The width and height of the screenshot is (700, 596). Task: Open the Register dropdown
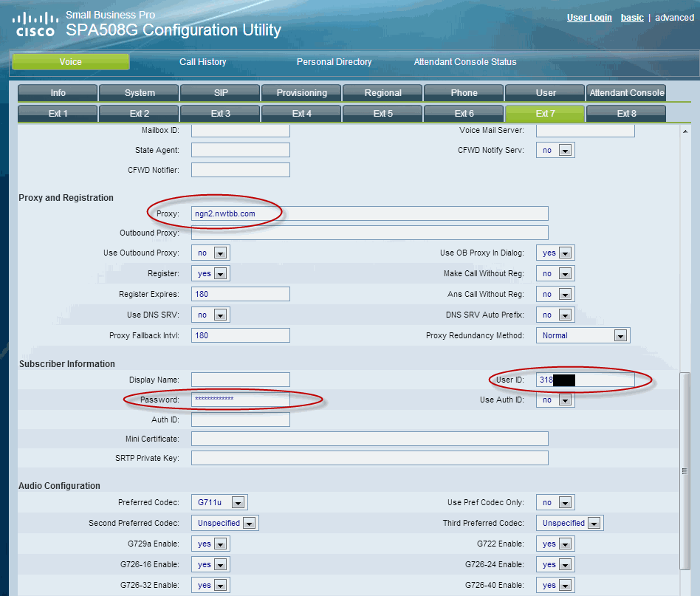pos(210,273)
